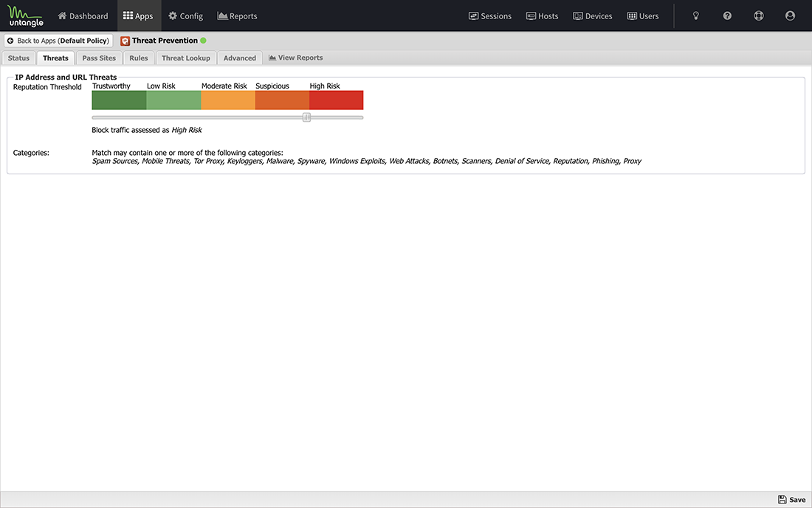
Task: Go back to Apps (Default Policy)
Action: pos(58,41)
